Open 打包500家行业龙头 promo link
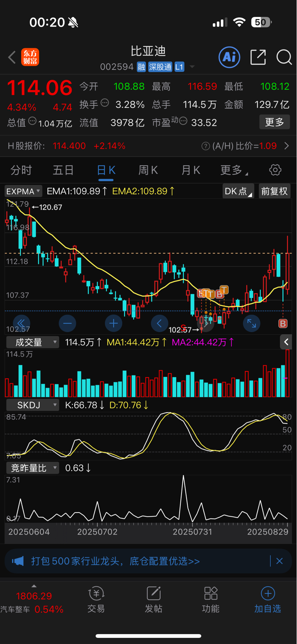The width and height of the screenshot is (297, 644). click(x=115, y=561)
